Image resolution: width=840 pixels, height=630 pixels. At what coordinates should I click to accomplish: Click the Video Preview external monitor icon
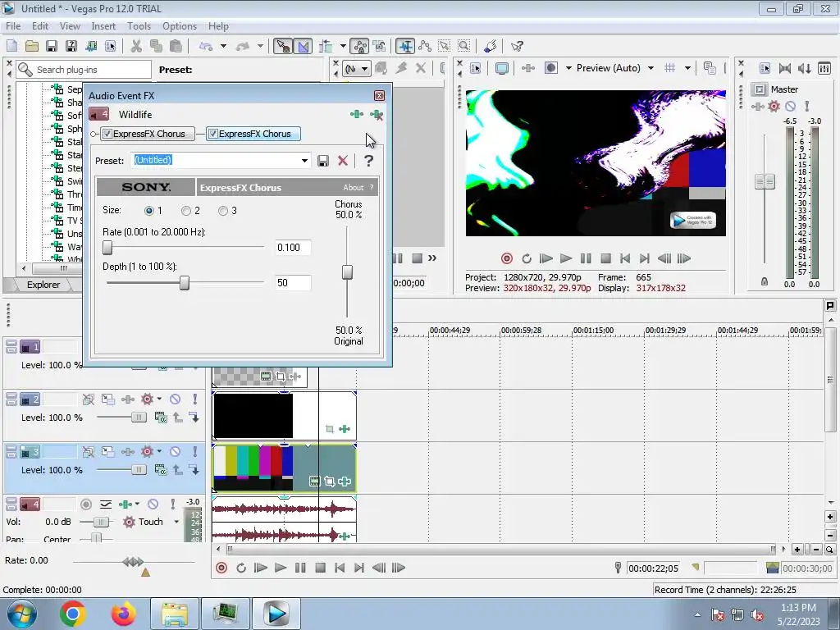[x=502, y=68]
